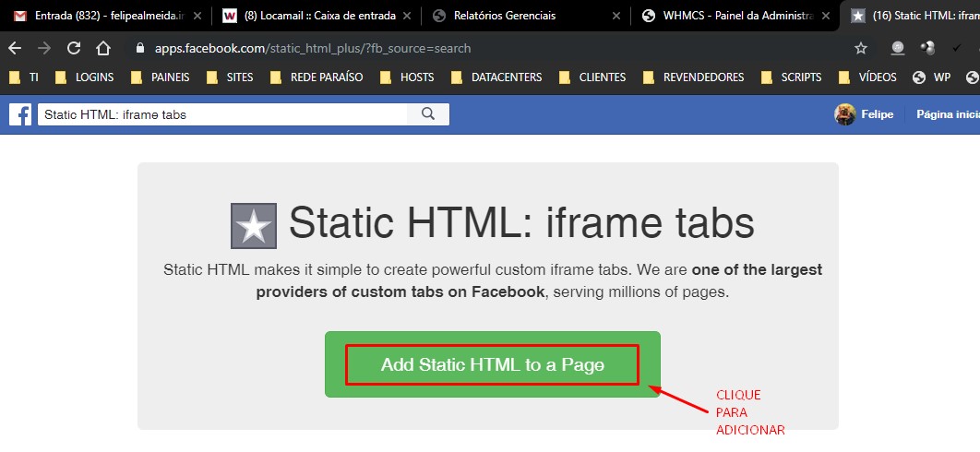The height and width of the screenshot is (452, 980).
Task: Expand the DATACENTERS bookmark folder
Action: tap(496, 77)
